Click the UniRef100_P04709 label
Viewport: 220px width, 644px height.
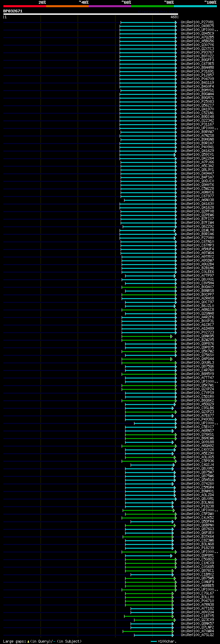point(197,79)
